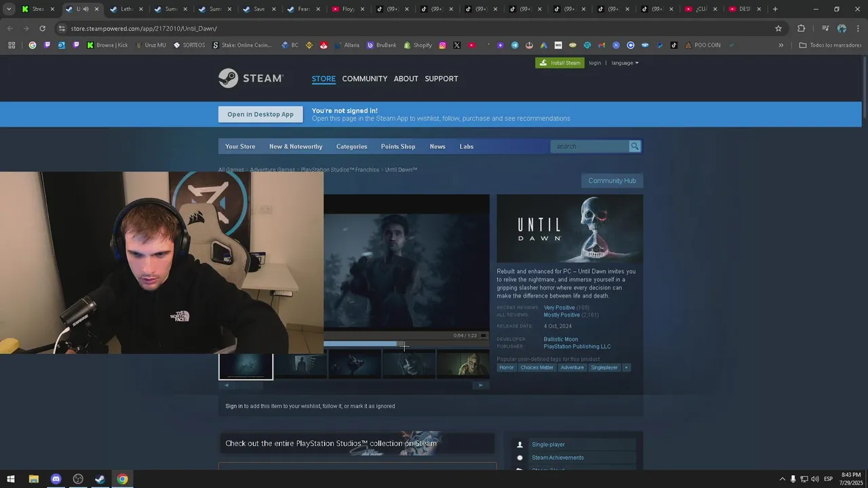Screen dimensions: 868x488
Task: View site information icon in the address bar
Action: (62, 28)
